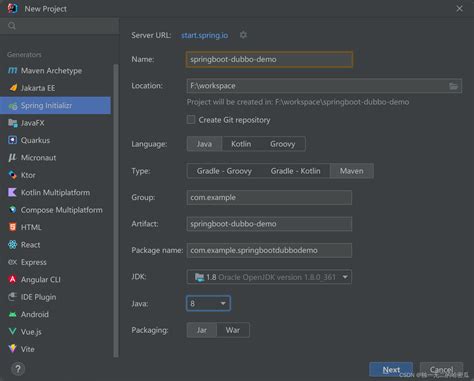Pick the Kotlin Multiplatform generator icon
This screenshot has height=381, width=474.
point(12,192)
